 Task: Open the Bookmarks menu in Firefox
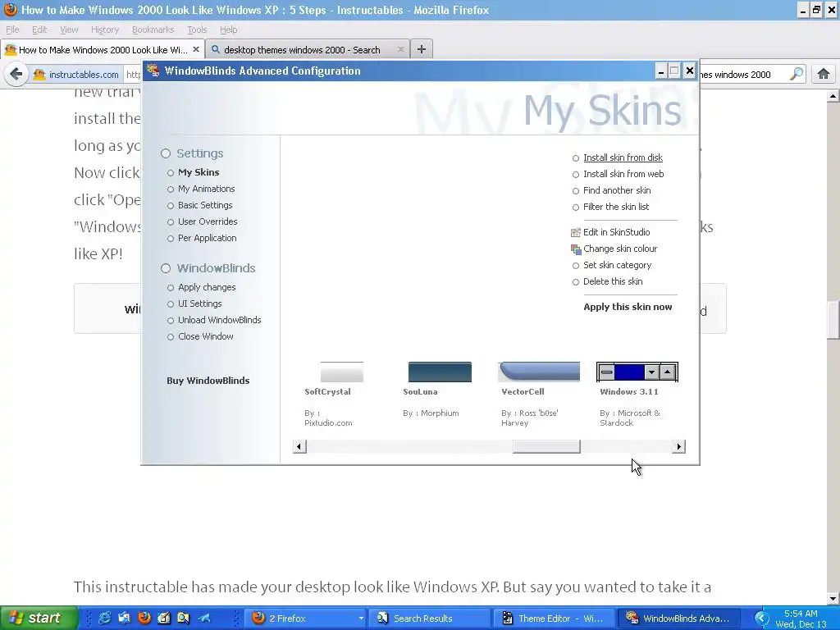pyautogui.click(x=153, y=30)
